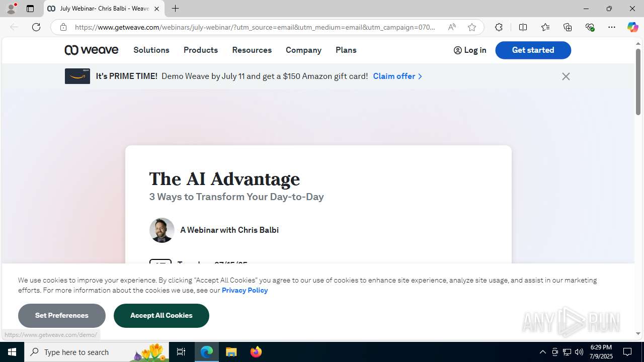Click Accept All Cookies button
This screenshot has width=644, height=362.
[x=162, y=316]
